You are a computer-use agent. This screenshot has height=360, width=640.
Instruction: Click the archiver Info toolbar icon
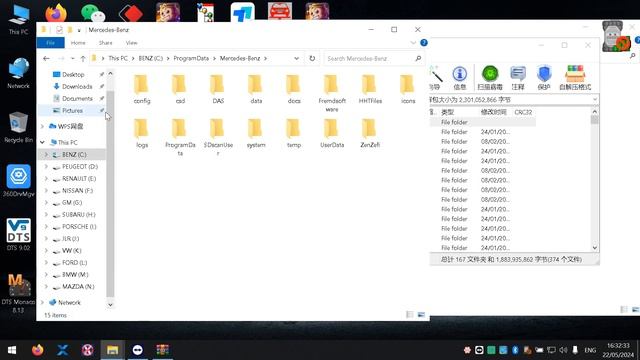[x=460, y=78]
